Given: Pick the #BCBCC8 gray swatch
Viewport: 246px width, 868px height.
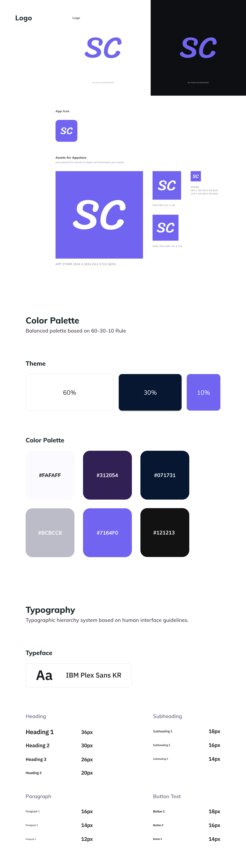Looking at the screenshot, I should pyautogui.click(x=50, y=532).
